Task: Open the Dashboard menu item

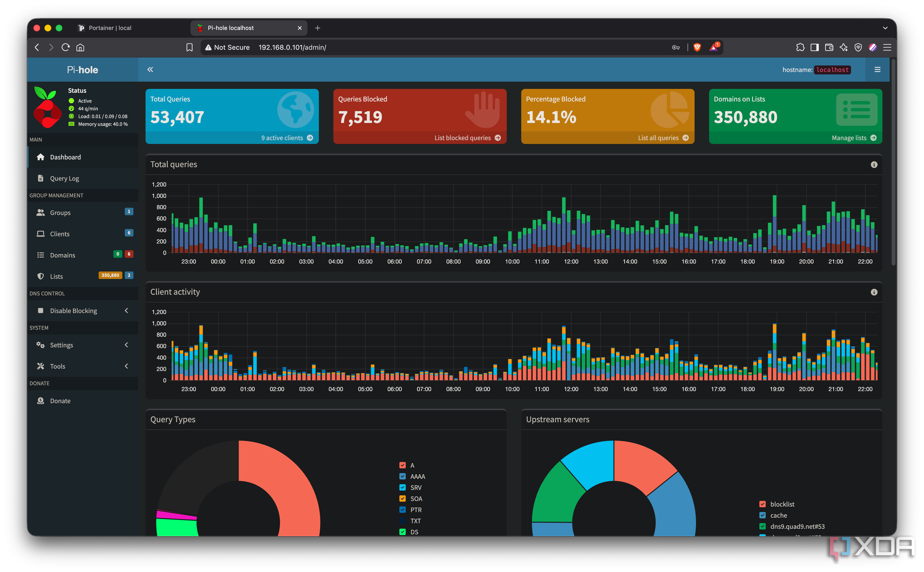Action: pos(83,157)
